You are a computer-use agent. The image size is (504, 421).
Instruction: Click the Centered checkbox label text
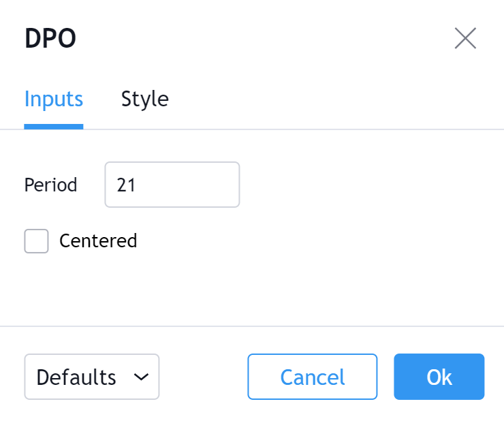click(98, 241)
